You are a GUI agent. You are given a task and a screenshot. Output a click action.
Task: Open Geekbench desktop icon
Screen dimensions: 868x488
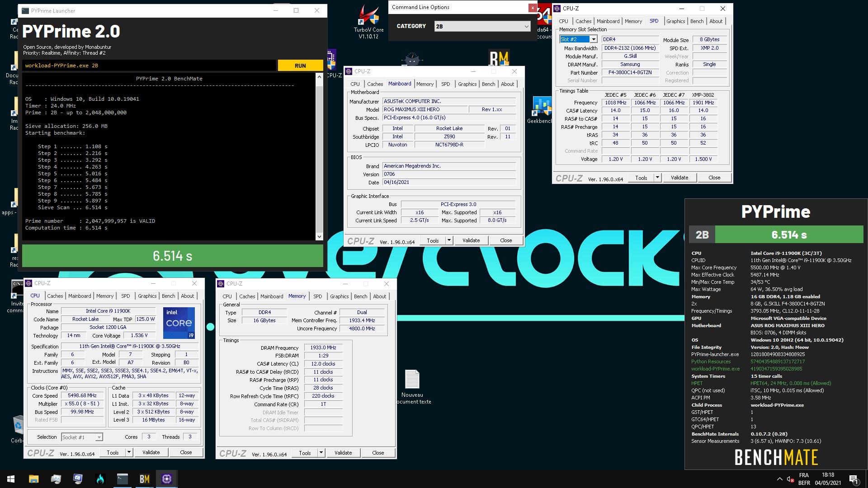pos(540,110)
